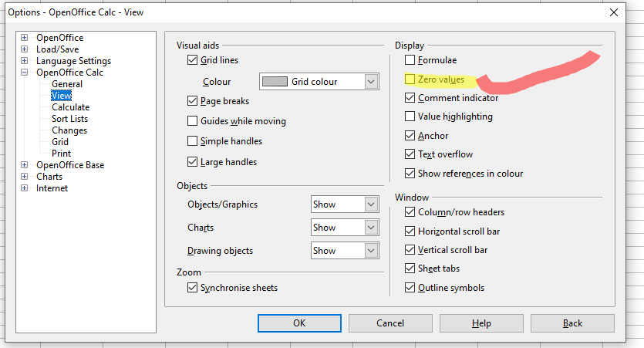
Task: Expand the OpenOffice tree node
Action: click(x=25, y=38)
